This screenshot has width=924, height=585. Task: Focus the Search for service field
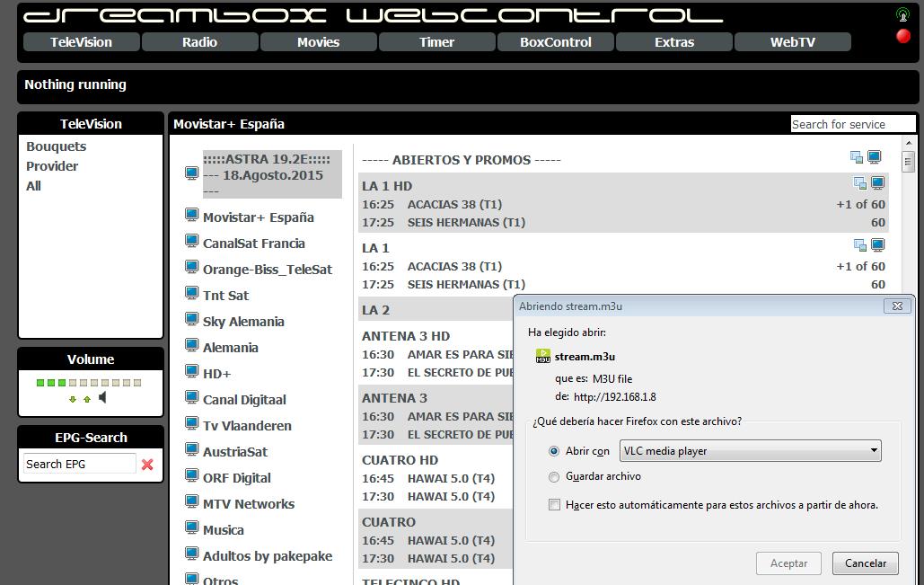[x=853, y=124]
